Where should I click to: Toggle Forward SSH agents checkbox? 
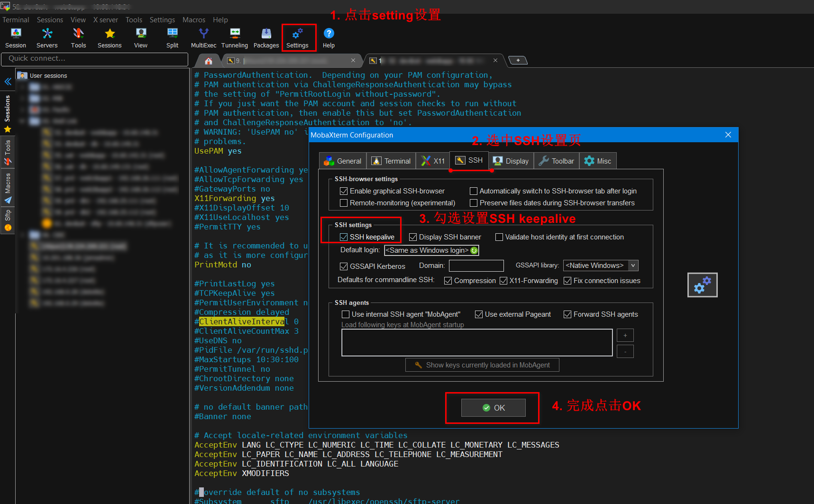click(x=567, y=314)
